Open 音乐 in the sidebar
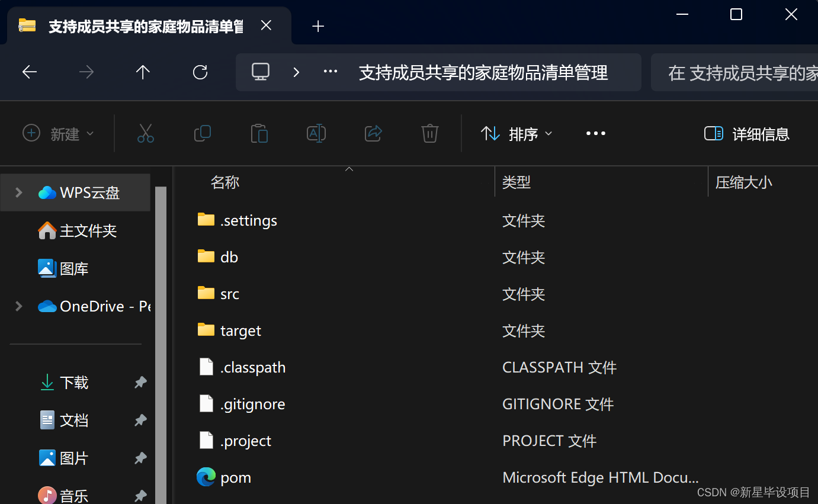The image size is (818, 504). pos(63,495)
